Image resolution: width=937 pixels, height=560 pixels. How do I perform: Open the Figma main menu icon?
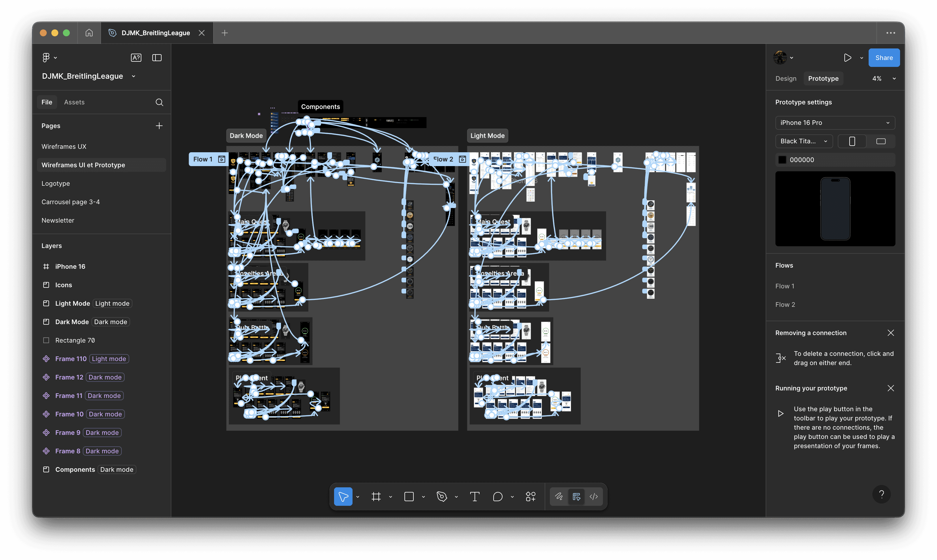(x=46, y=57)
